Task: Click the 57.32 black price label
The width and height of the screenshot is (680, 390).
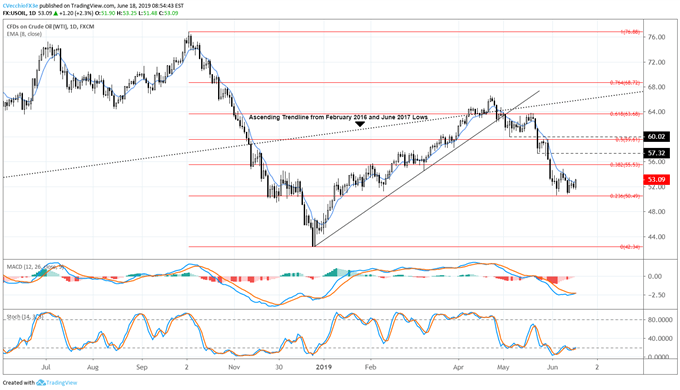Action: (x=657, y=153)
